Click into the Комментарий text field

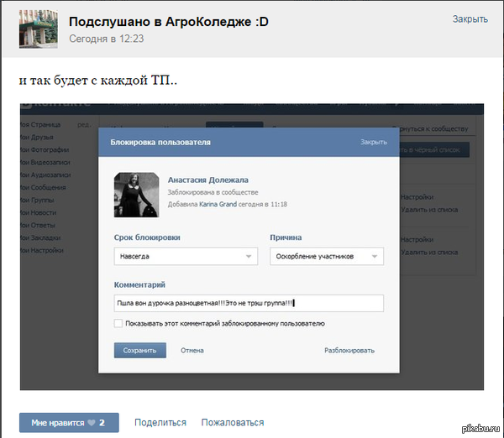click(249, 303)
